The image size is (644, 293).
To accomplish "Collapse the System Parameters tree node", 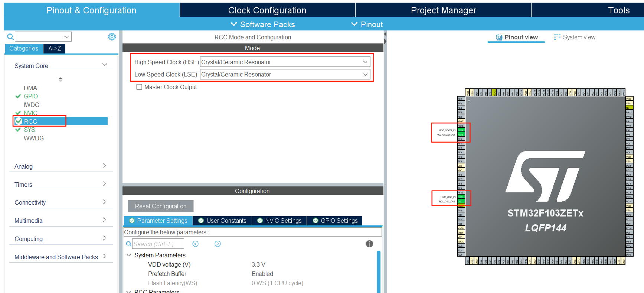I will (129, 255).
